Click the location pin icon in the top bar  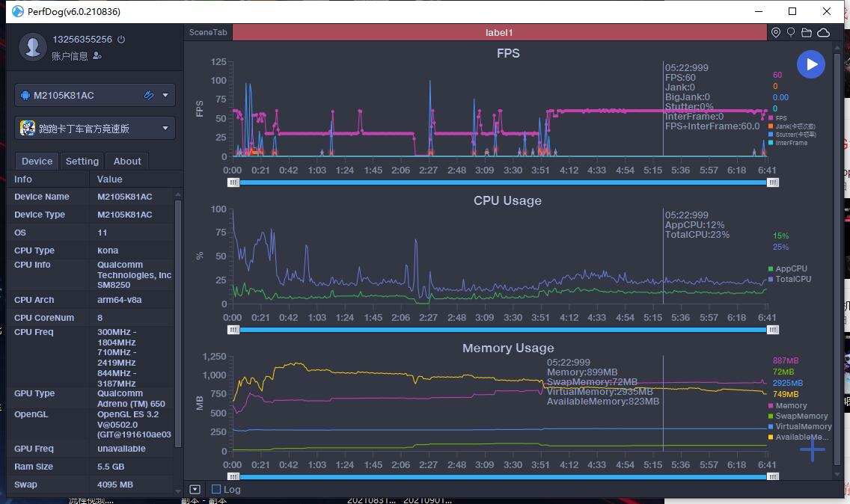776,32
